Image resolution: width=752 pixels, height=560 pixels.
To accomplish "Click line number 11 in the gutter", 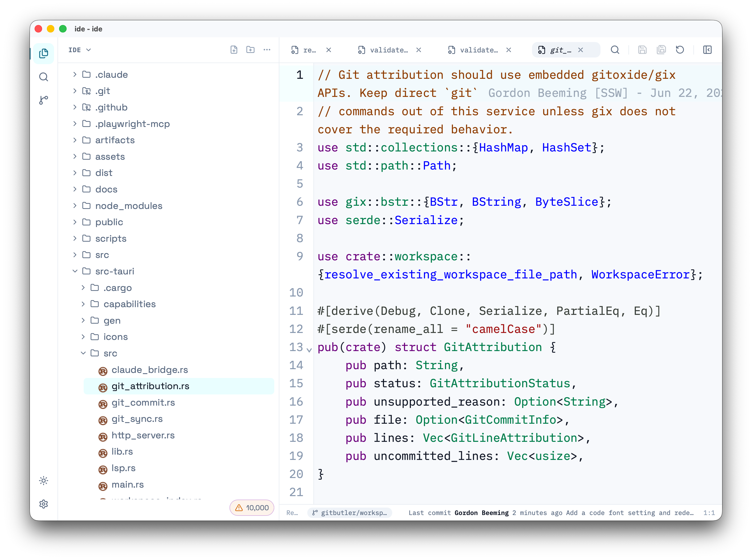I will [296, 311].
